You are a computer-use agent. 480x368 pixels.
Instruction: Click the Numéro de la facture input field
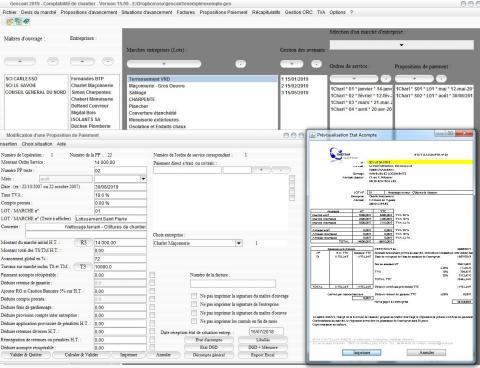(233, 284)
